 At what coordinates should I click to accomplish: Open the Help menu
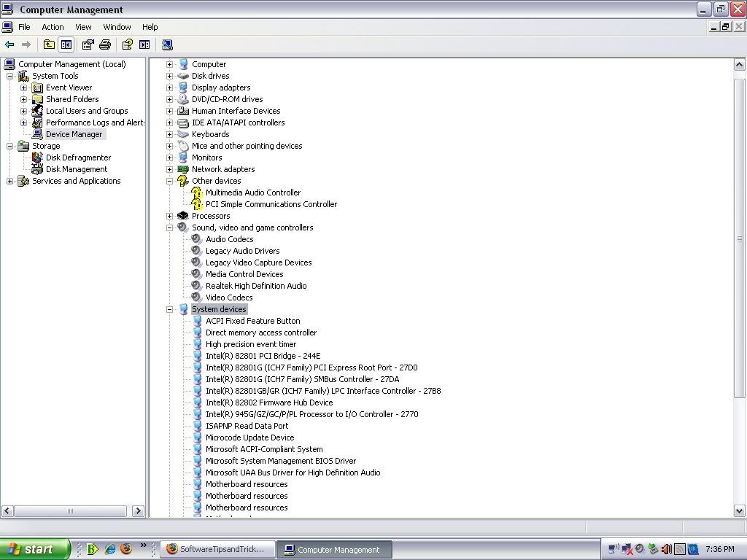150,27
